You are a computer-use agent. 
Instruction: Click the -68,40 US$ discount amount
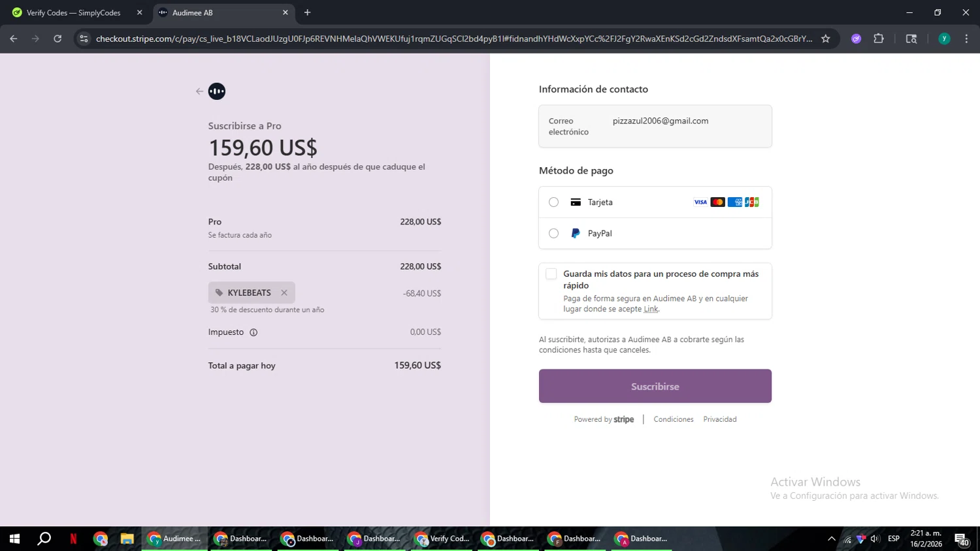pos(422,293)
